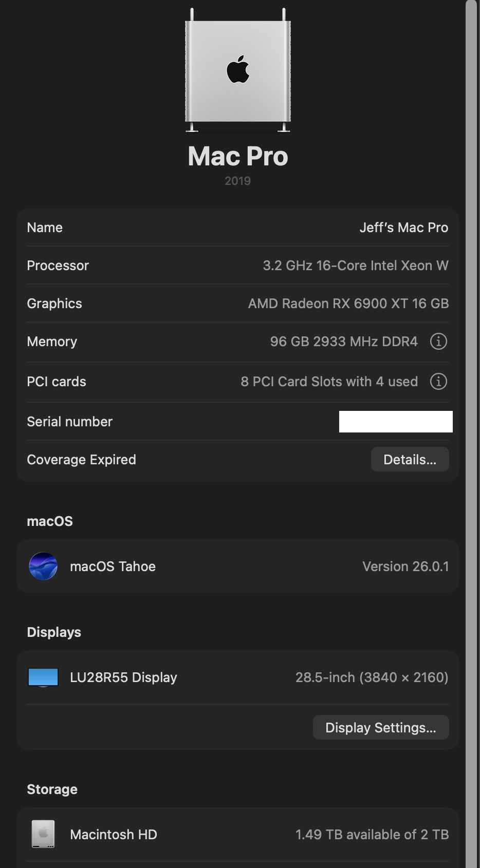
Task: Click 28.5-inch (3840 × 2160) text
Action: pos(372,677)
